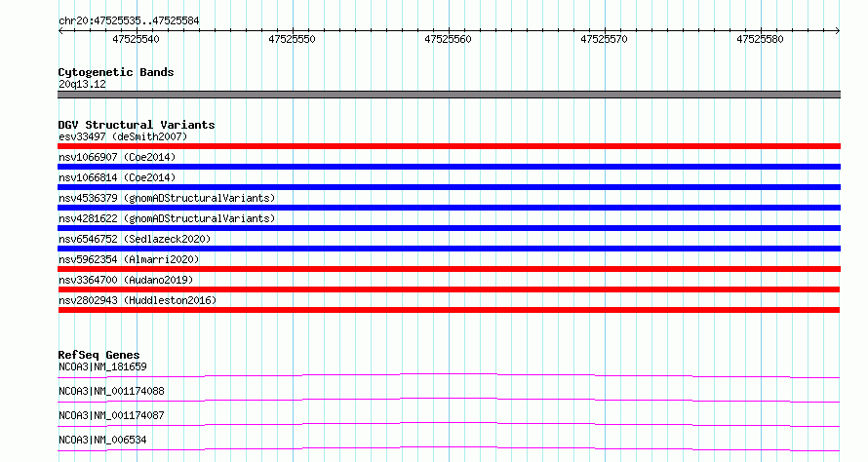Viewport: 868px width, 462px height.
Task: Open variant nsv6546752 (Sedlazeck2020) label
Action: coord(135,239)
